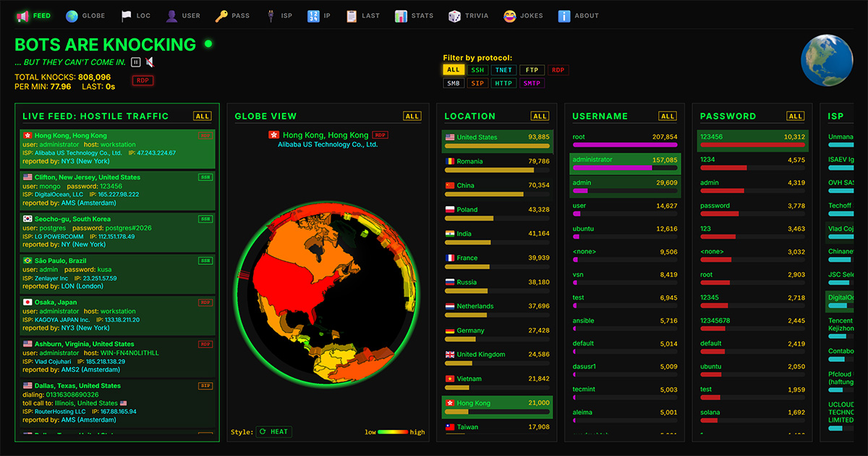
Task: Filter by SMTP protocol
Action: pos(532,83)
